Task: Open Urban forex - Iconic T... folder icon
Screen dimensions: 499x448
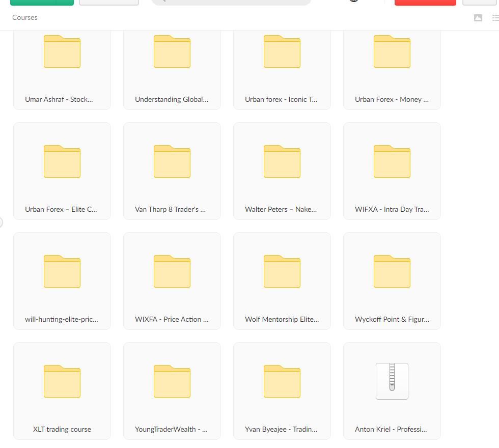Action: (x=282, y=51)
